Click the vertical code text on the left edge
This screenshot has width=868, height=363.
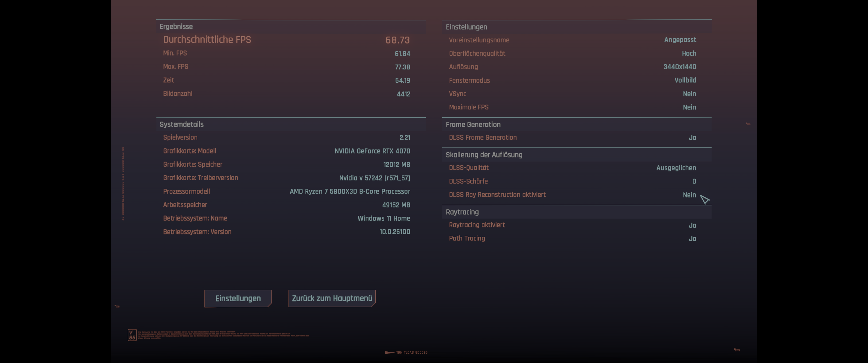(x=123, y=184)
